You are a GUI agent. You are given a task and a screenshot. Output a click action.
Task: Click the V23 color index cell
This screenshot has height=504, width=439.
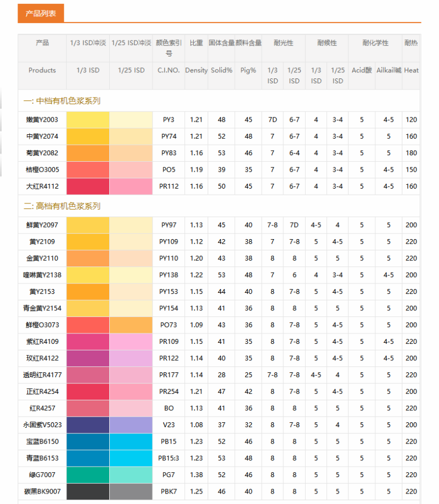[x=168, y=425]
